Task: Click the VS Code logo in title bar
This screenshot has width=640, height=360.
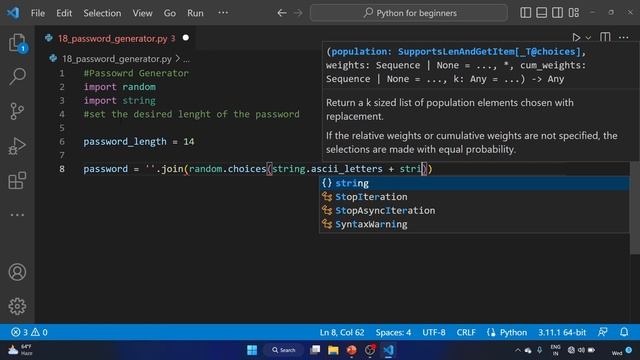Action: pyautogui.click(x=13, y=13)
